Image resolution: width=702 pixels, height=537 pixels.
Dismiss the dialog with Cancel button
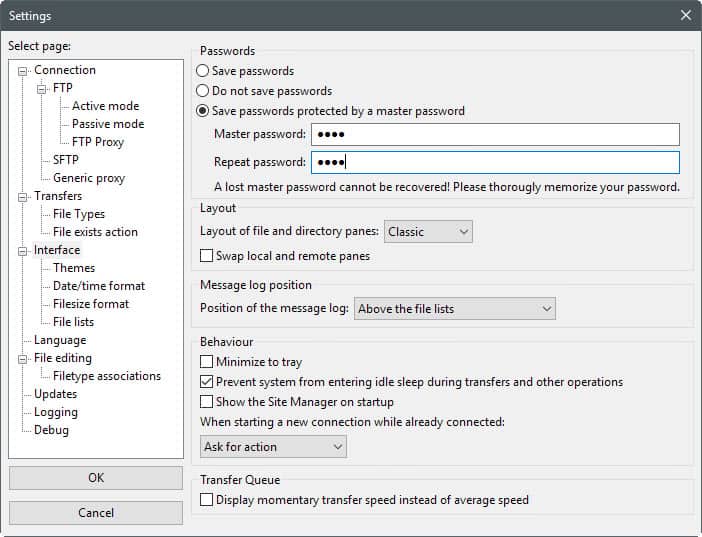coord(96,513)
